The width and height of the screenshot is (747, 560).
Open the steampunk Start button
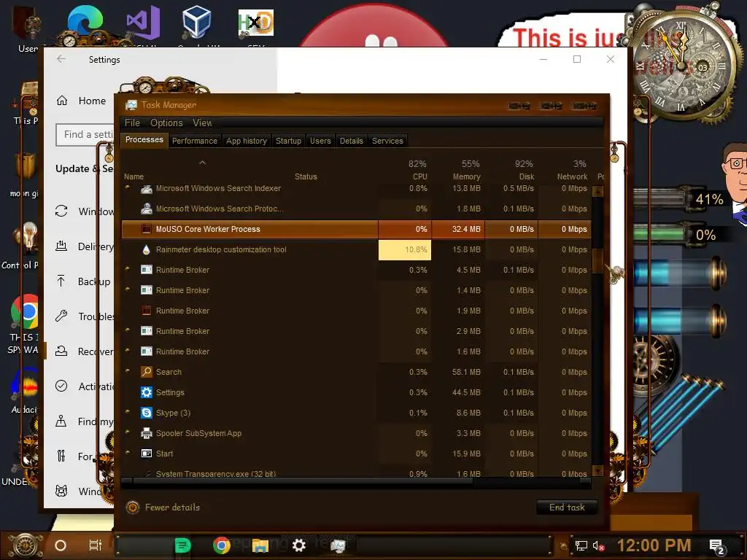25,545
